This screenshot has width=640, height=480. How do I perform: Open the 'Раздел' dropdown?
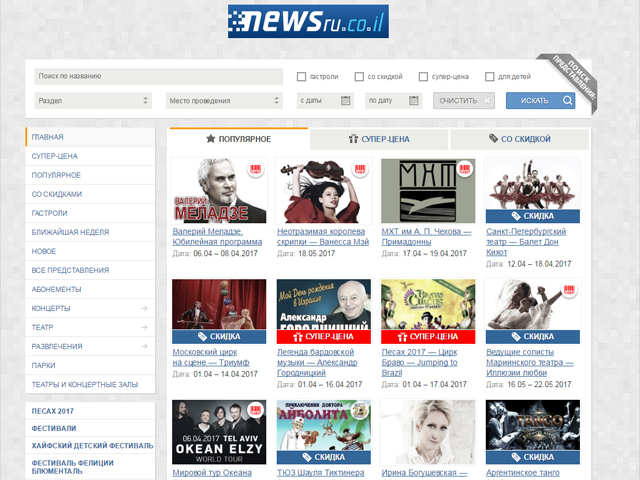pyautogui.click(x=93, y=100)
